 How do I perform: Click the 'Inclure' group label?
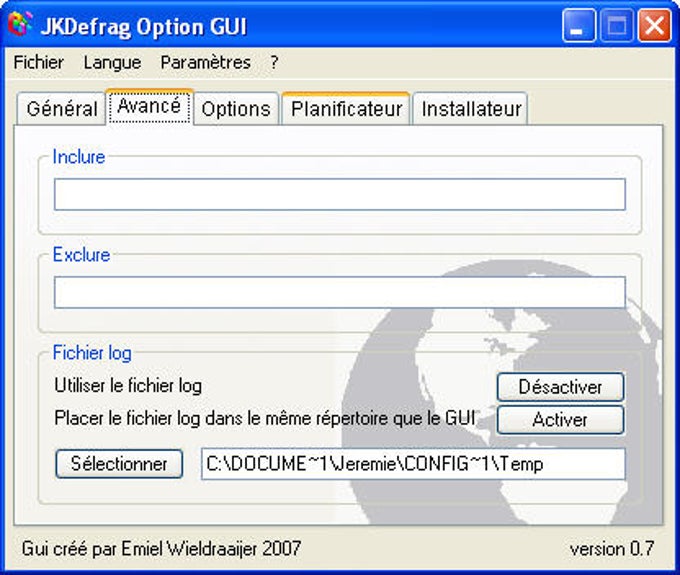[x=79, y=157]
